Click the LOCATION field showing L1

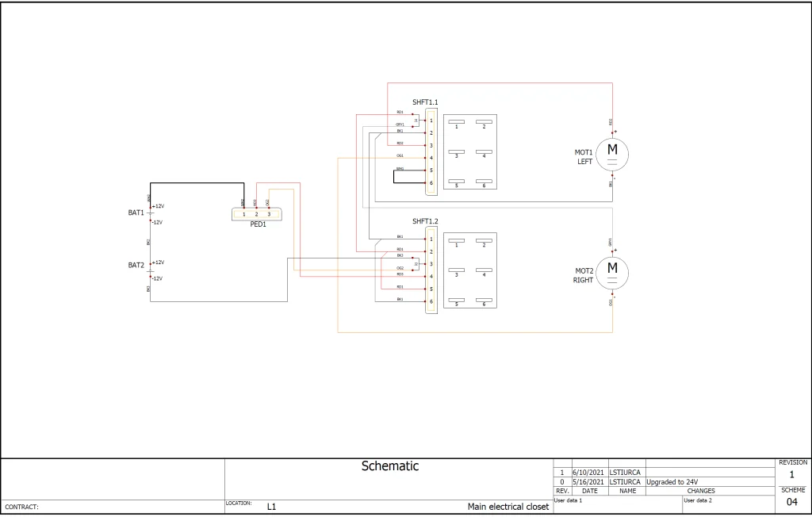click(x=271, y=506)
